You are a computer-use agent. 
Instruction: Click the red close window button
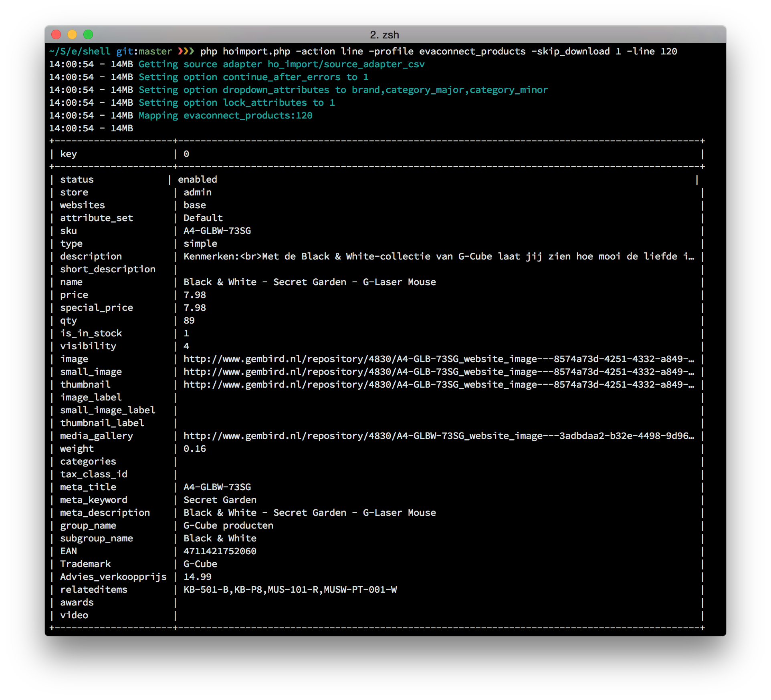click(56, 35)
